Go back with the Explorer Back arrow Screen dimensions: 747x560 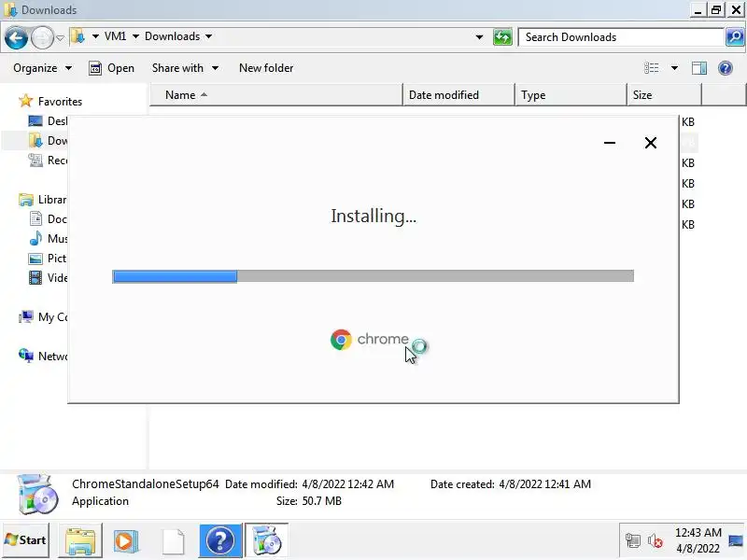click(x=16, y=37)
